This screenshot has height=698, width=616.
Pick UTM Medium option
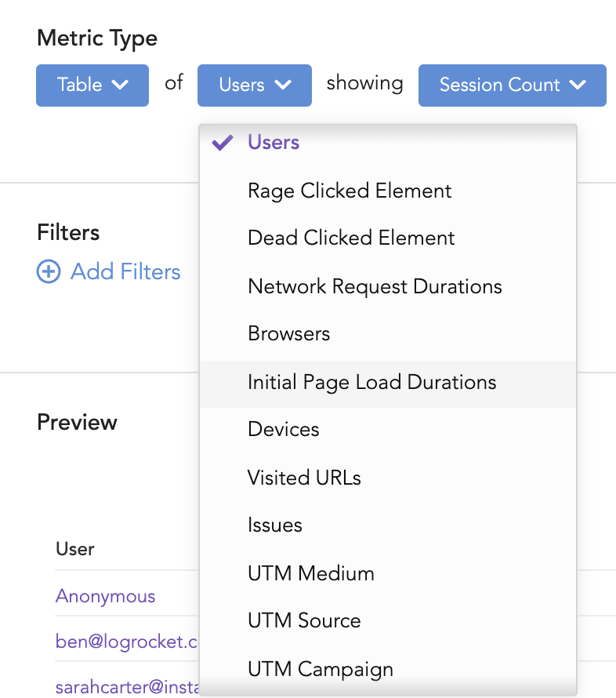tap(310, 573)
